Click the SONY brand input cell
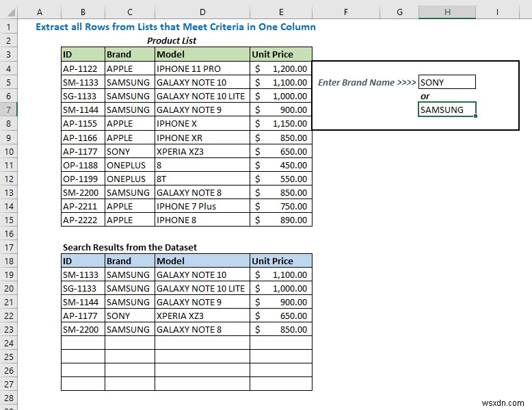This screenshot has width=532, height=410. [x=447, y=82]
